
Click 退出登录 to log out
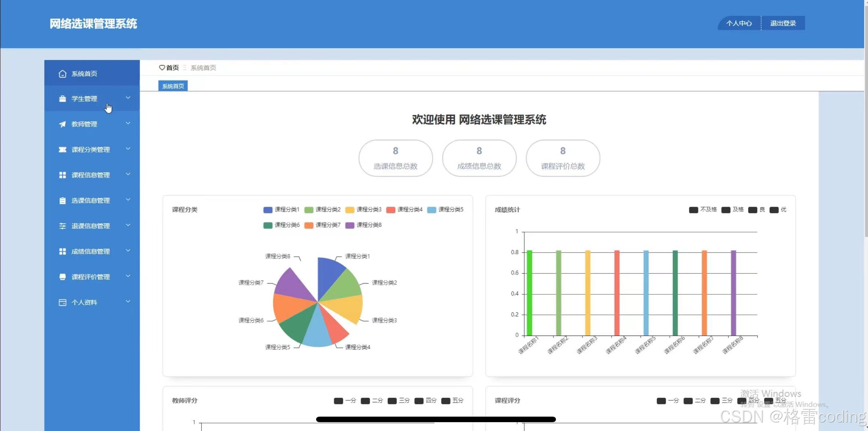pos(783,23)
